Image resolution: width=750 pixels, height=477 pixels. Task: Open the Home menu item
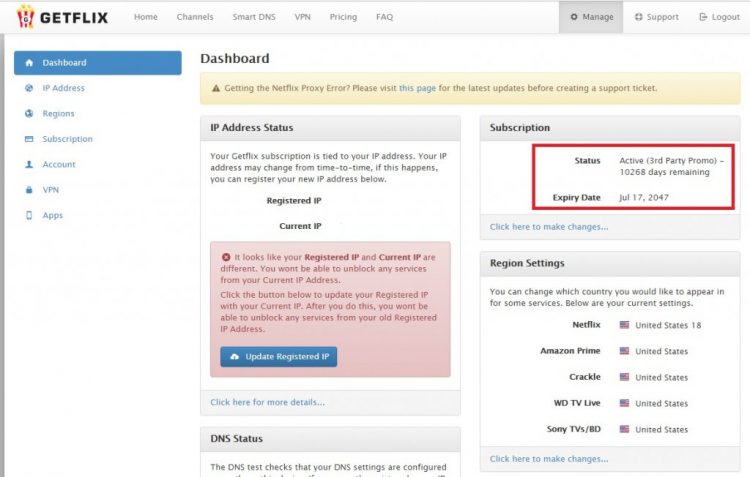[x=145, y=17]
